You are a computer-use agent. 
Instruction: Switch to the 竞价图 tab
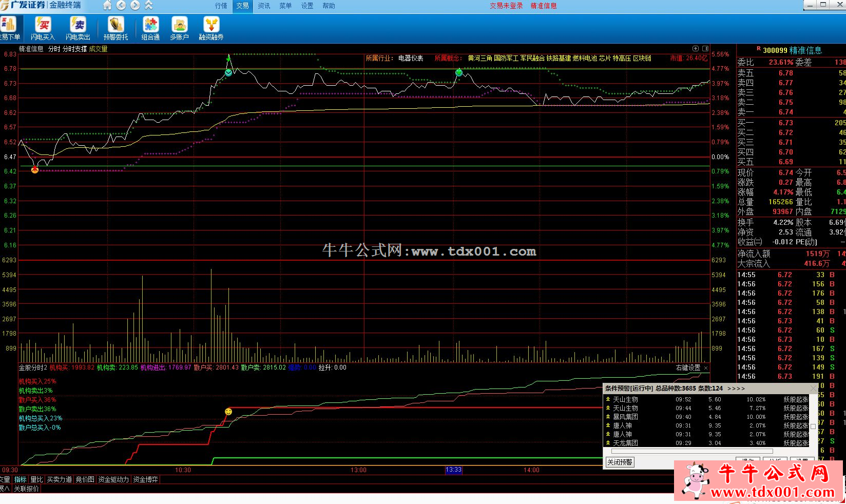tap(85, 479)
